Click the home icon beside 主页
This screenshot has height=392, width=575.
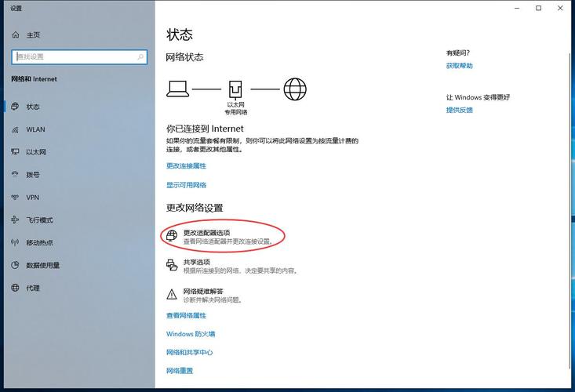click(x=16, y=34)
